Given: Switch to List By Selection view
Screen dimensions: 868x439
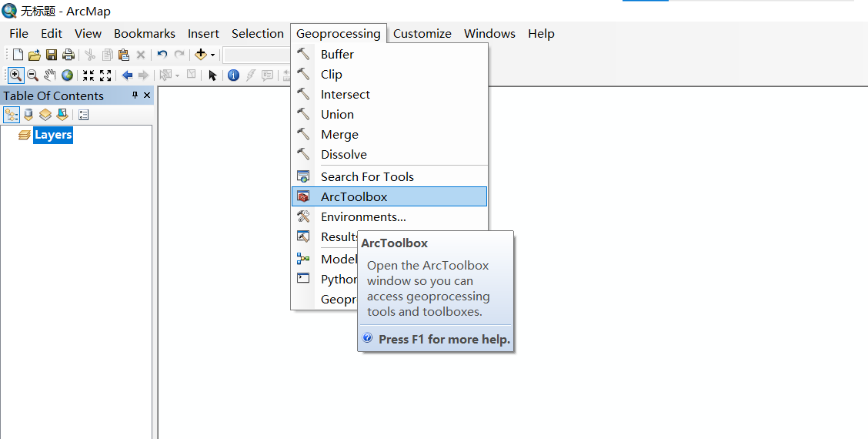Looking at the screenshot, I should (62, 115).
